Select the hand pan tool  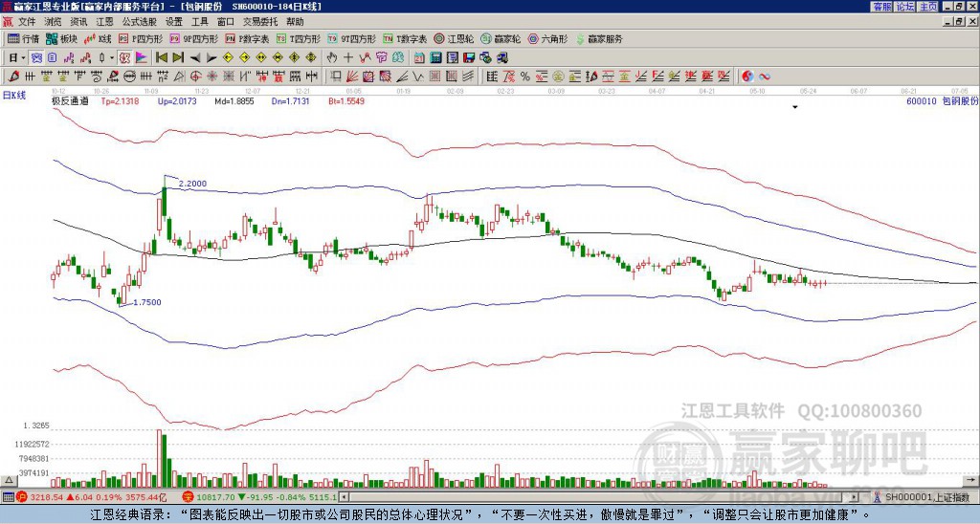click(332, 58)
